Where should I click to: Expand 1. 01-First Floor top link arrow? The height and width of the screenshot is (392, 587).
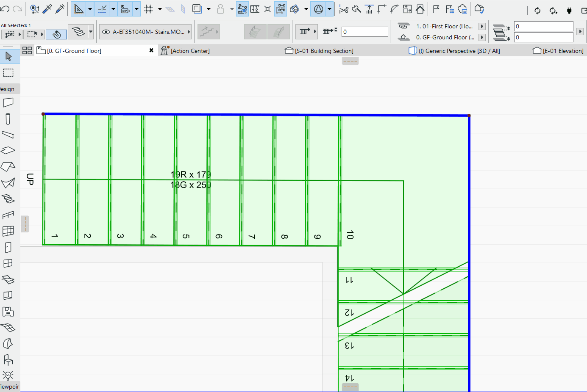(x=481, y=26)
